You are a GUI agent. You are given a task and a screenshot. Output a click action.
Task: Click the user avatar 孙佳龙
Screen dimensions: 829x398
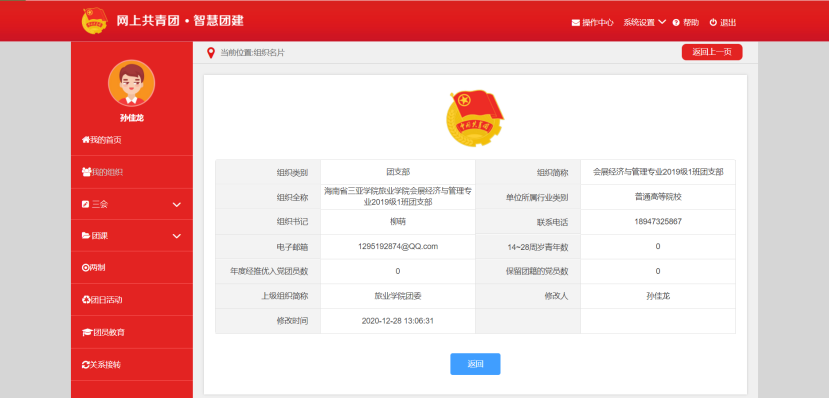pyautogui.click(x=132, y=84)
